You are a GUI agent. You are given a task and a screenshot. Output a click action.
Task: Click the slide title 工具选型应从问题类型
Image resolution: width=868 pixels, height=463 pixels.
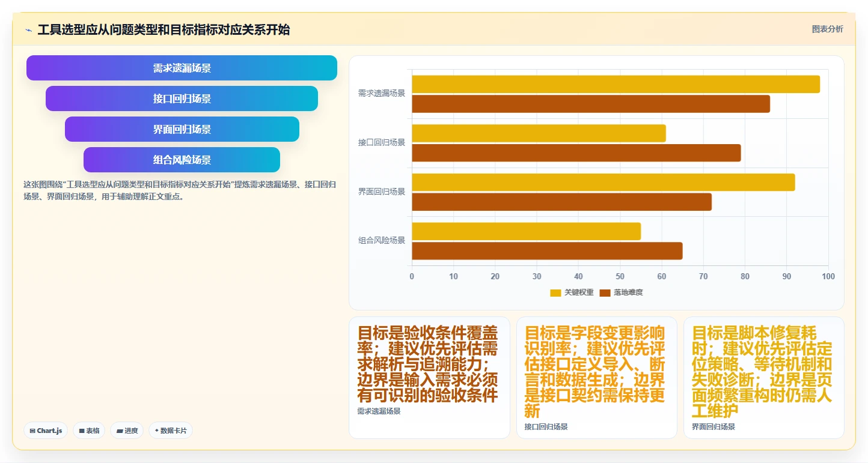pyautogui.click(x=164, y=29)
